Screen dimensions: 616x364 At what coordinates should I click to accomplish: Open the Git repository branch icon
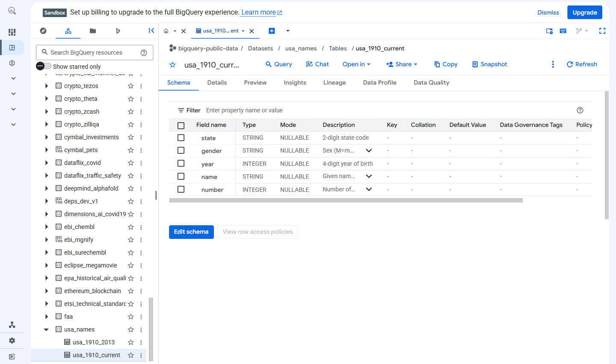tap(118, 31)
